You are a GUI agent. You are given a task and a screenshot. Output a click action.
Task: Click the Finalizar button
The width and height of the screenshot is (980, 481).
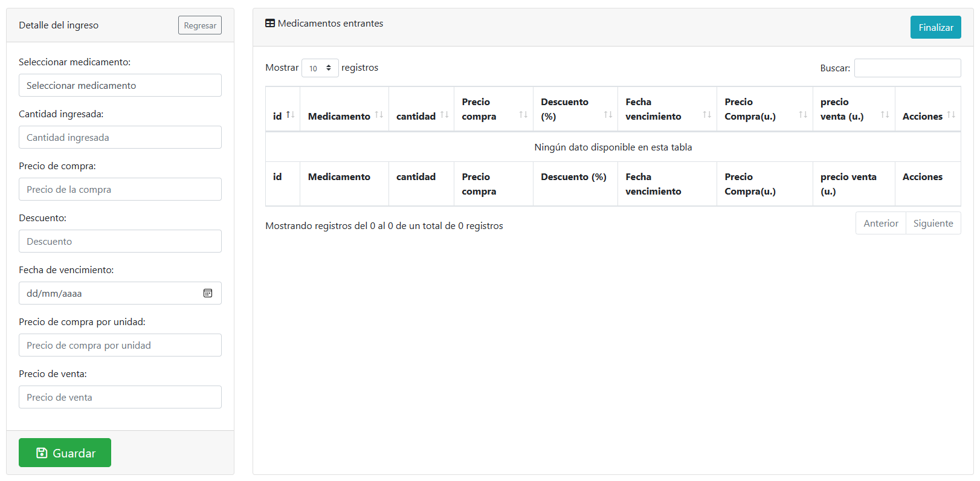click(935, 27)
